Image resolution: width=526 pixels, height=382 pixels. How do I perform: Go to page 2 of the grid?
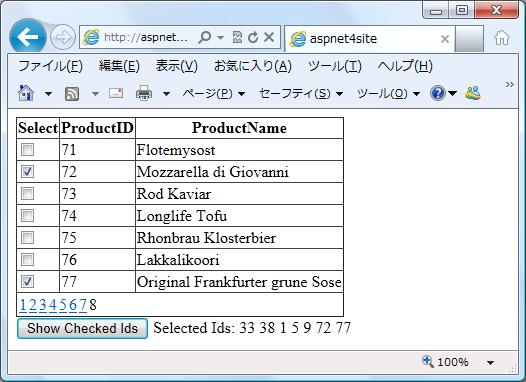pyautogui.click(x=33, y=305)
